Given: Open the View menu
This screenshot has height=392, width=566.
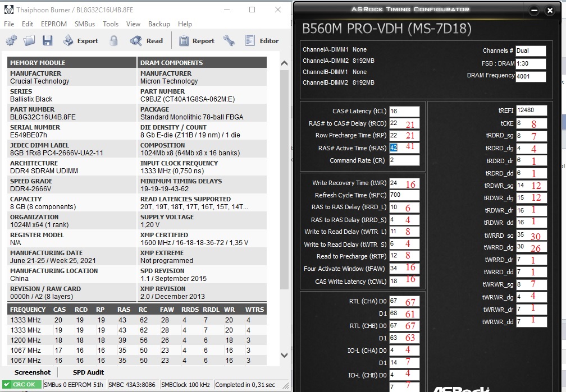Looking at the screenshot, I should point(133,24).
